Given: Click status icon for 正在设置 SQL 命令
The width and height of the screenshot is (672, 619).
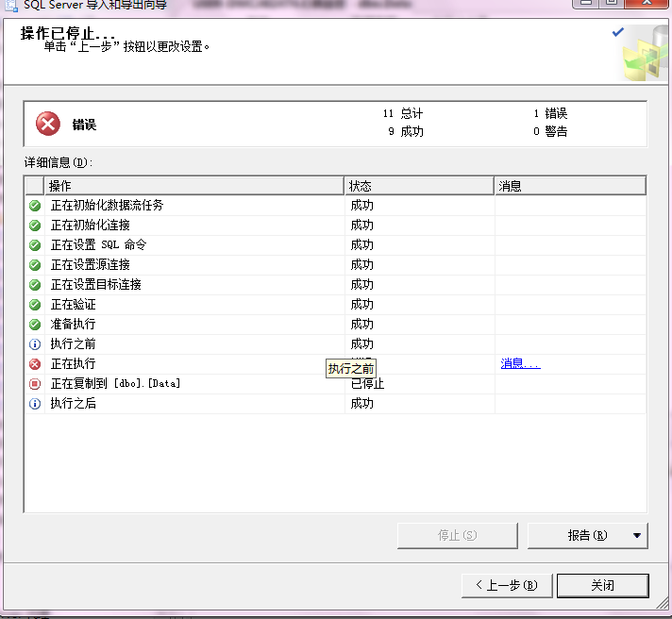Looking at the screenshot, I should pyautogui.click(x=35, y=245).
